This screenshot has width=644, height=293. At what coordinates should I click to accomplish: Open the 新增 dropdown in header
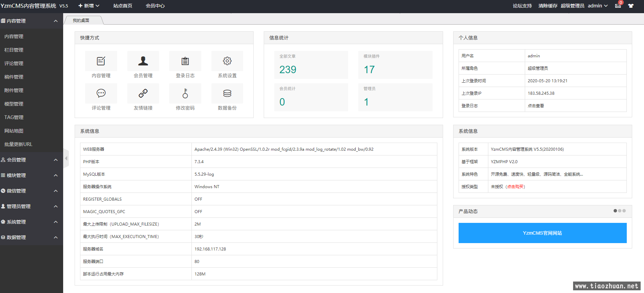pyautogui.click(x=89, y=6)
